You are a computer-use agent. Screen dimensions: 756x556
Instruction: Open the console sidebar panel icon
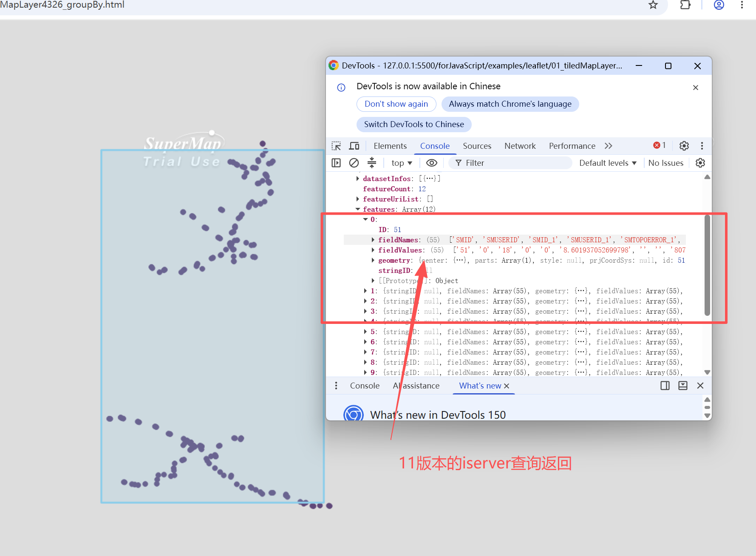336,163
